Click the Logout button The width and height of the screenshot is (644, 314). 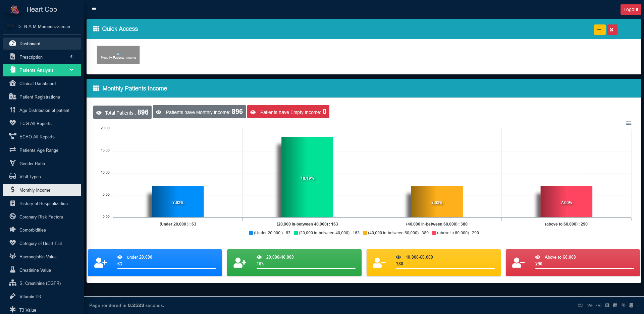coord(631,9)
